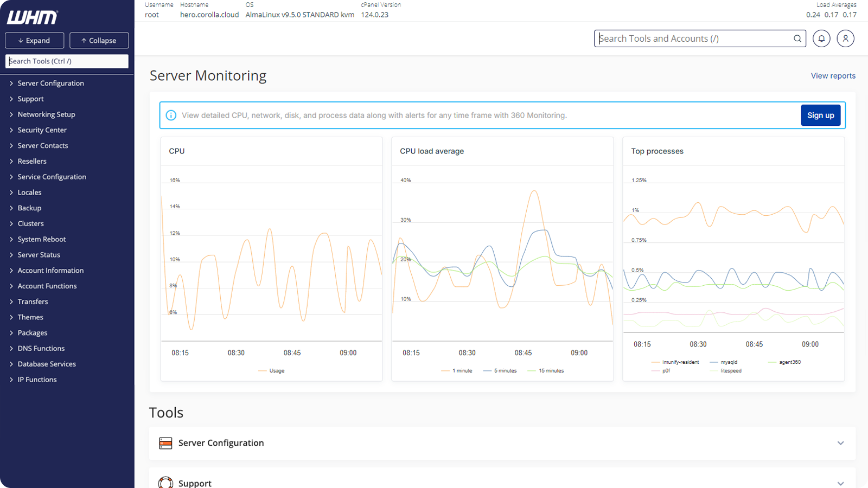Toggle the imunify-resident legend series
The width and height of the screenshot is (868, 488).
pyautogui.click(x=680, y=362)
